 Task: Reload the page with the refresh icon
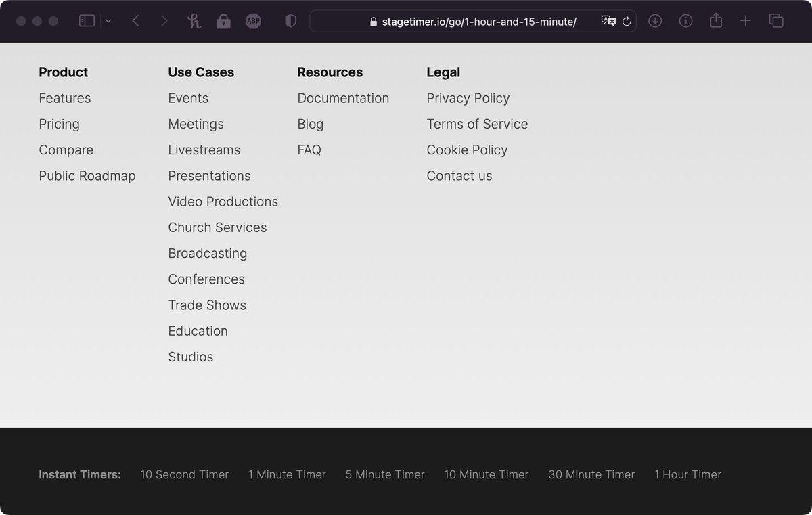[x=627, y=21]
